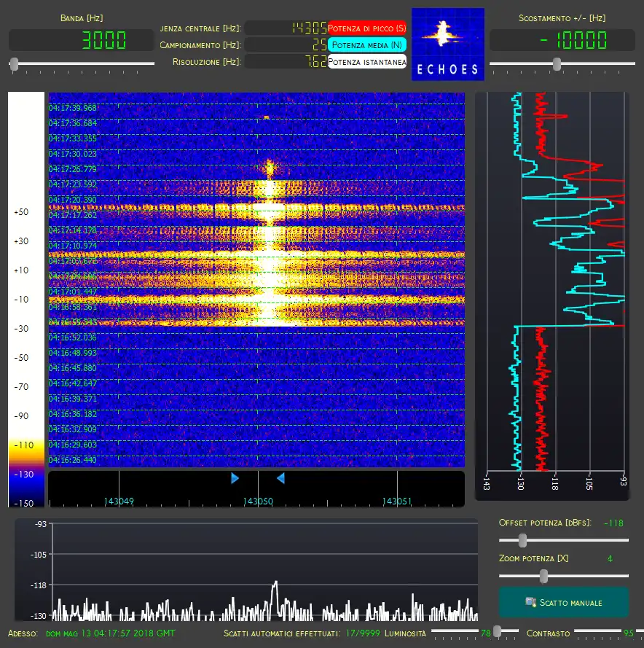
Task: Click the Scostamento -10000 display
Action: pyautogui.click(x=562, y=40)
